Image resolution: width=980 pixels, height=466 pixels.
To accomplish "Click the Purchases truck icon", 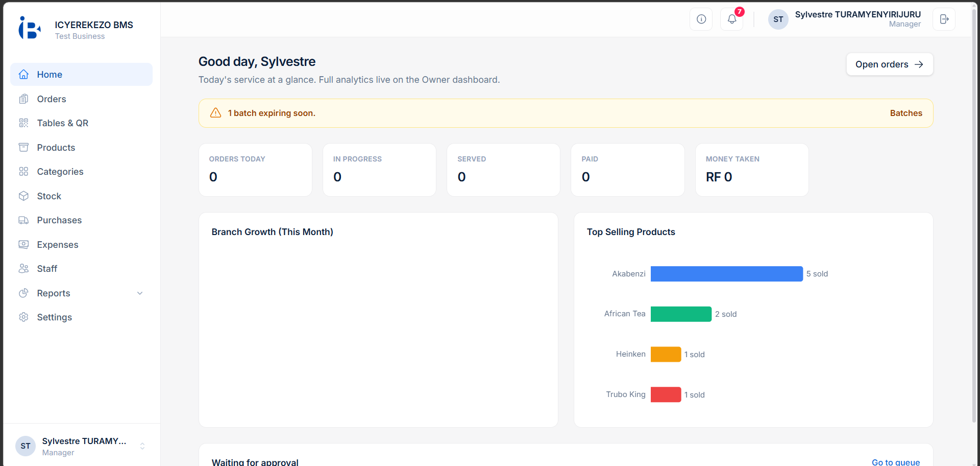I will (23, 220).
